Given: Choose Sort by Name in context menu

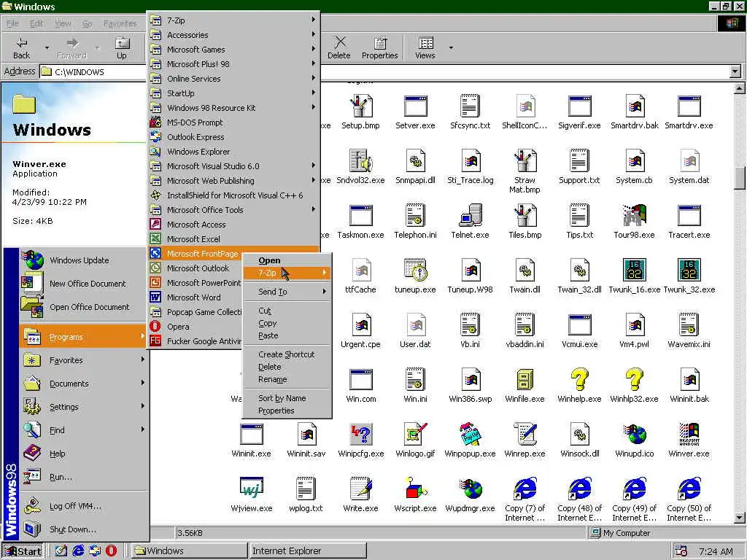Looking at the screenshot, I should pyautogui.click(x=286, y=398).
